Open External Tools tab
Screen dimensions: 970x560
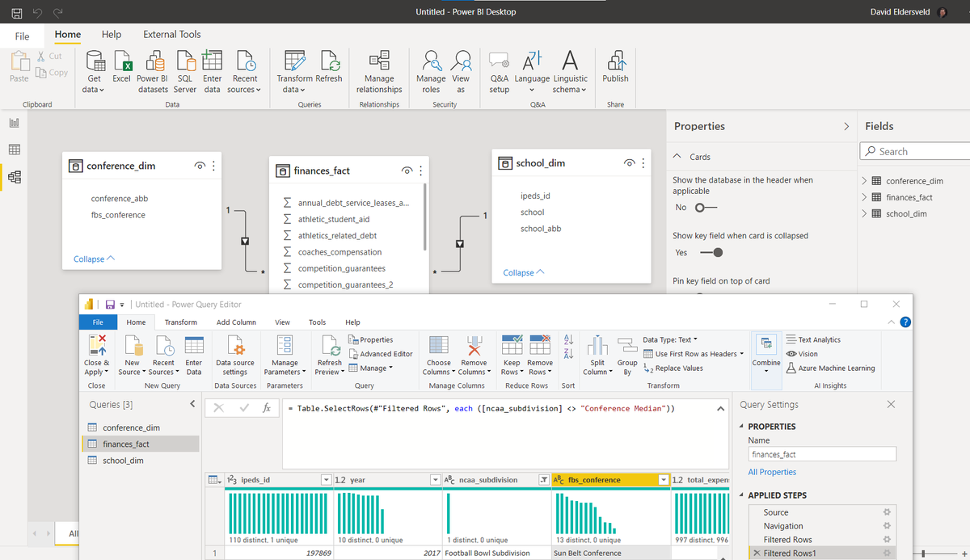point(172,34)
